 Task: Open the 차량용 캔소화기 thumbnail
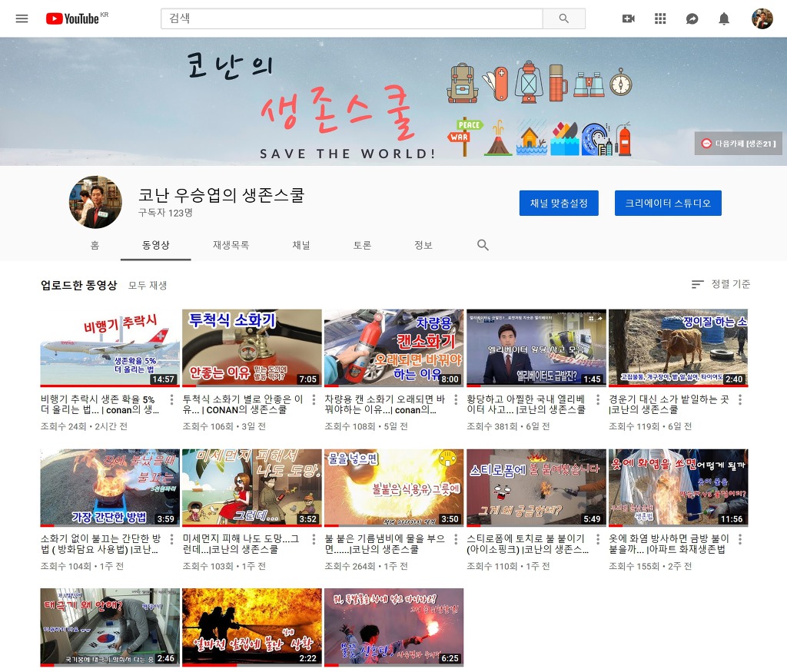tap(394, 348)
